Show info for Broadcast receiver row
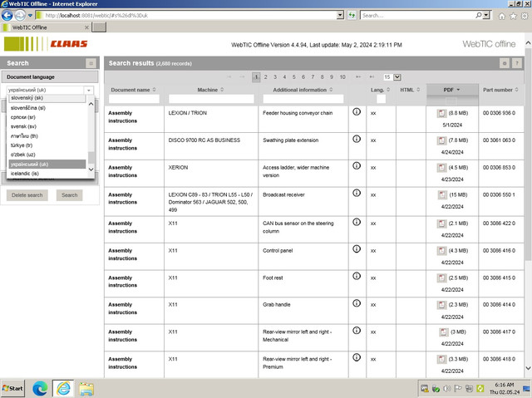The image size is (532, 398). pos(357,193)
